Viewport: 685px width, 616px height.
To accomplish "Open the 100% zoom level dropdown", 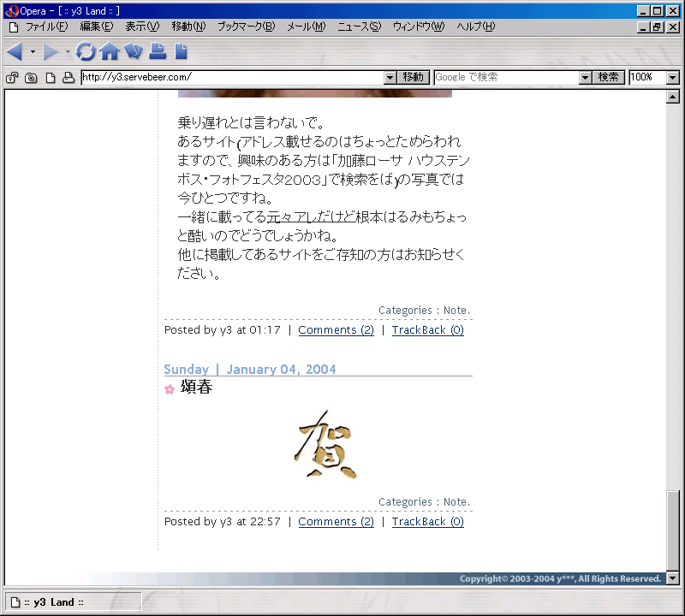I will pyautogui.click(x=673, y=78).
